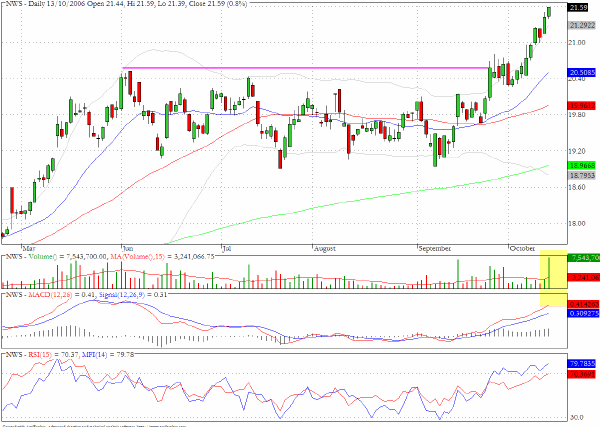This screenshot has height=427, width=600.
Task: Click the 18.60 price axis label
Action: 577,187
